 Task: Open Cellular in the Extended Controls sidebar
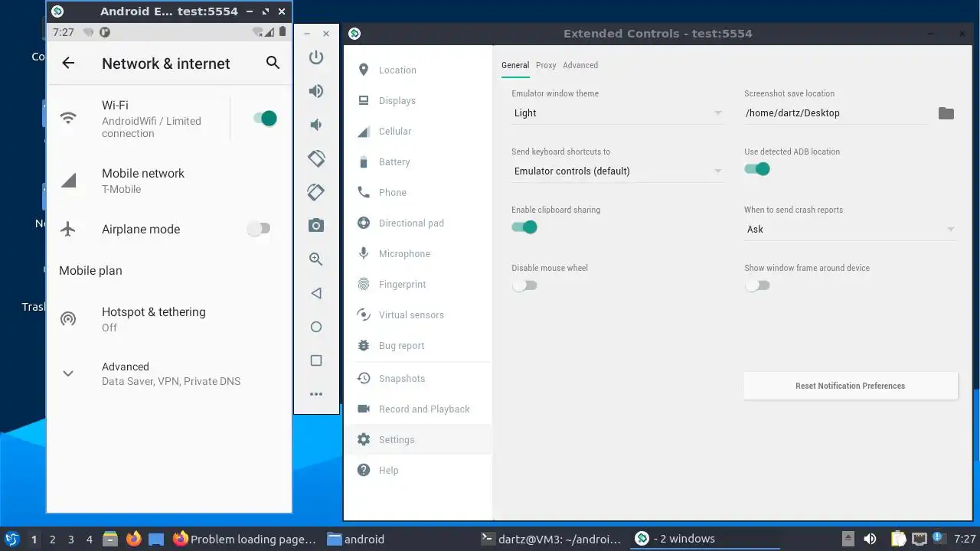coord(418,131)
